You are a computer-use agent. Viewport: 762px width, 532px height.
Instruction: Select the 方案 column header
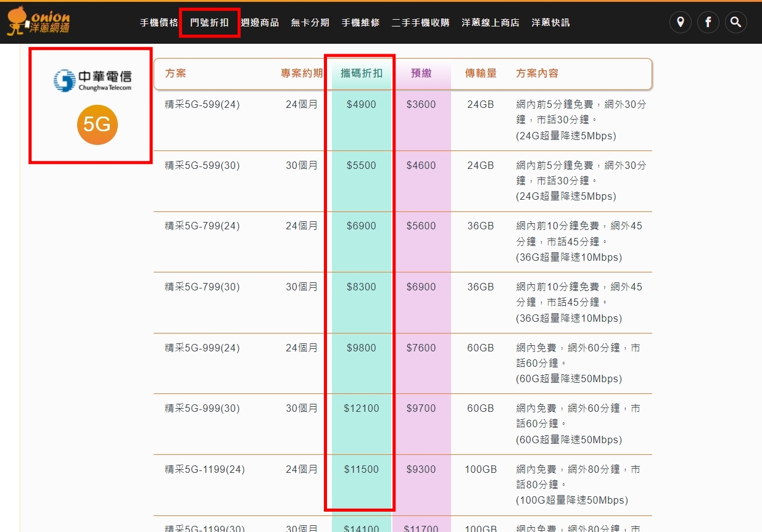tap(175, 73)
